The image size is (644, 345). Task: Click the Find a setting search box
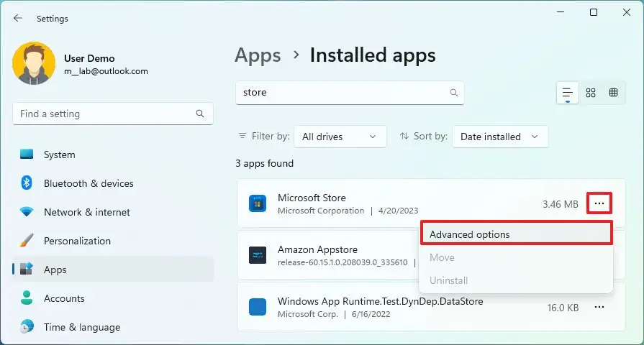(x=113, y=114)
